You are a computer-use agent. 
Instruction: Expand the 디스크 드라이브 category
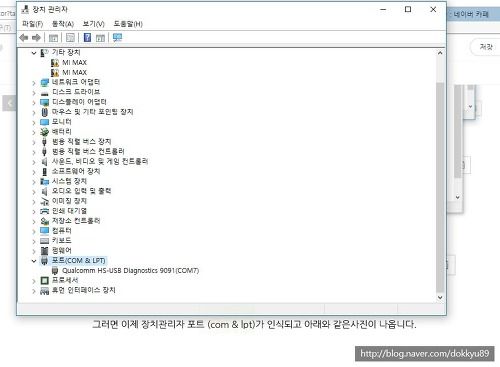tap(34, 93)
